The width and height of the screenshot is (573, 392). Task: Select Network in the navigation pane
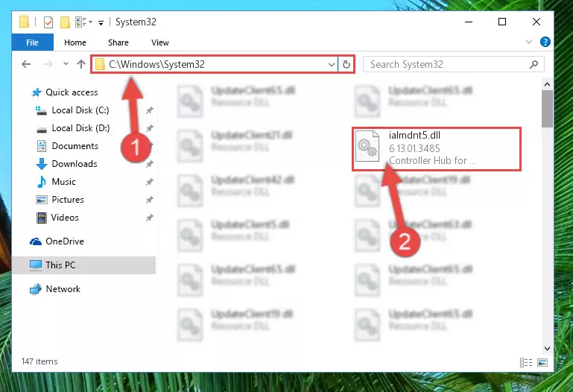click(x=63, y=289)
